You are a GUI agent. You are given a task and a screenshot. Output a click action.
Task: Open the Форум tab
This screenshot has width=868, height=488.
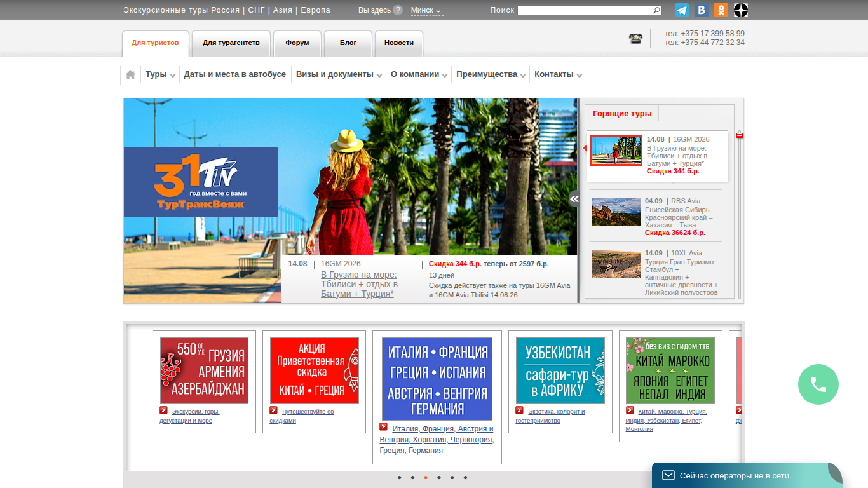coord(297,43)
